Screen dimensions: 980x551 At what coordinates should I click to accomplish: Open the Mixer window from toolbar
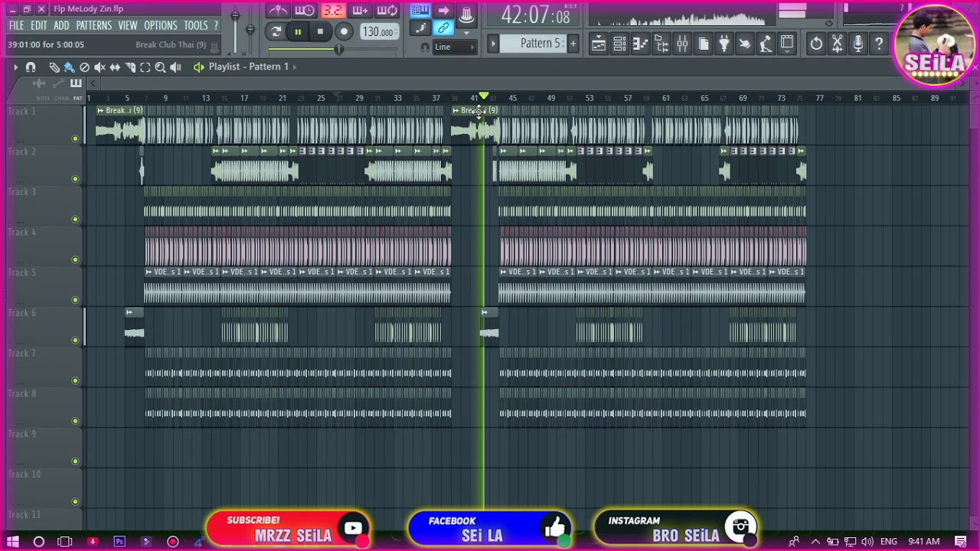pos(682,44)
